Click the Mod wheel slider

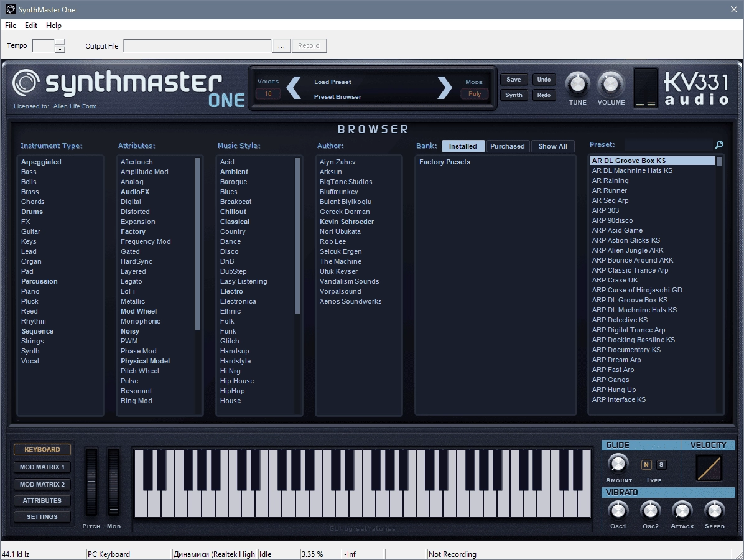coord(113,481)
